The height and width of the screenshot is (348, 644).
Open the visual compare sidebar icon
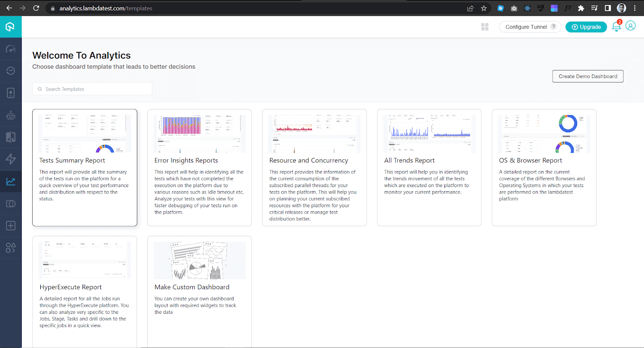click(11, 137)
